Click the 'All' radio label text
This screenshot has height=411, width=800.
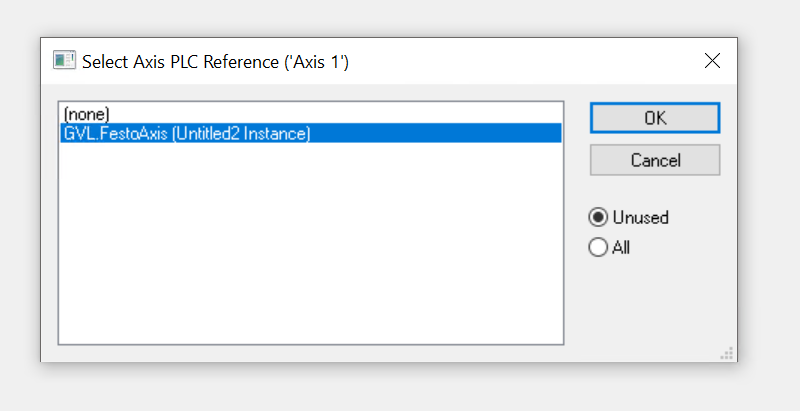coord(621,248)
